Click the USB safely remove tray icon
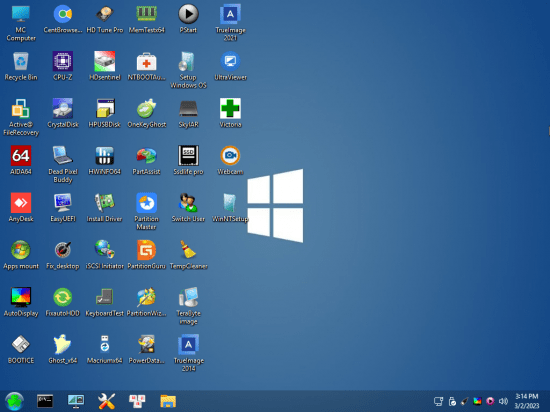The height and width of the screenshot is (412, 550). (452, 401)
